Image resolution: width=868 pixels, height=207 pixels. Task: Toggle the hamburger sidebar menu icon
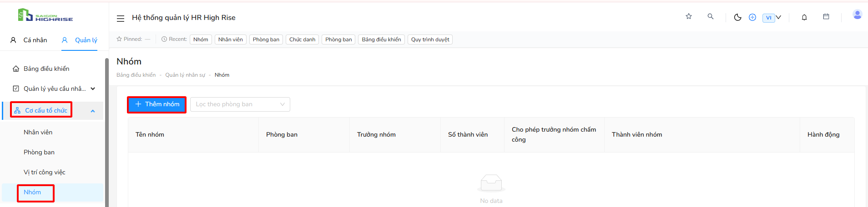121,18
